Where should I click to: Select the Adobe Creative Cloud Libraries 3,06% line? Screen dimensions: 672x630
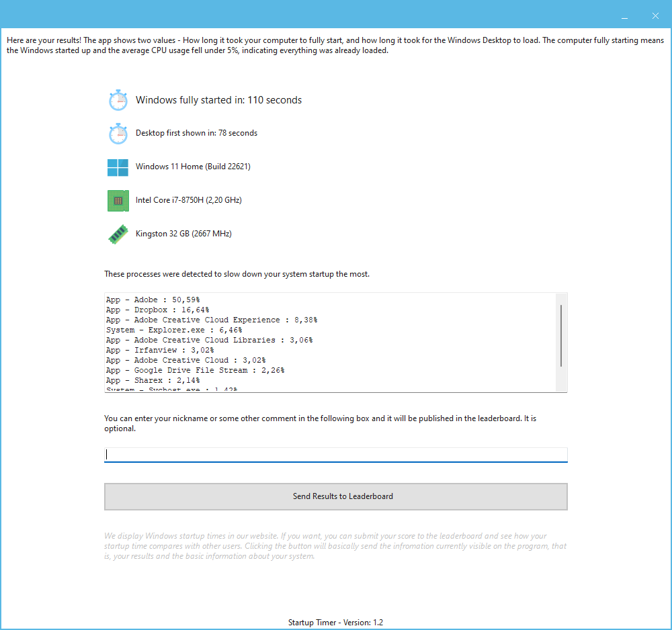[x=210, y=340]
